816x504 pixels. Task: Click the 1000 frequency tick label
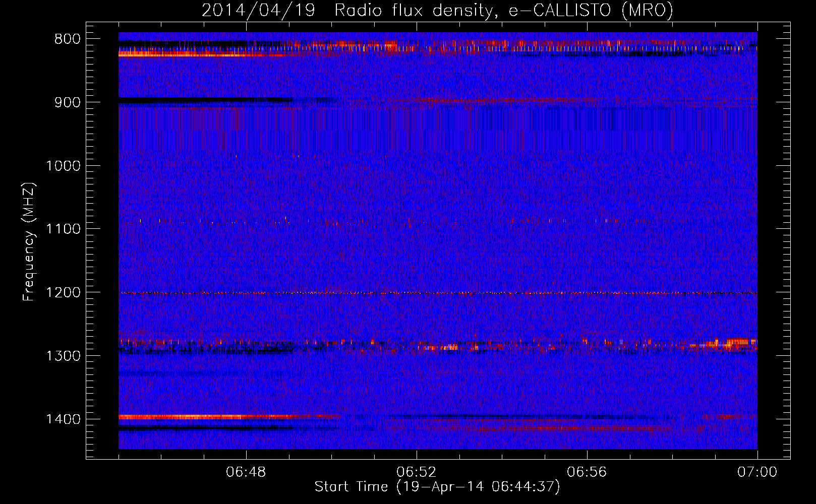pyautogui.click(x=63, y=166)
